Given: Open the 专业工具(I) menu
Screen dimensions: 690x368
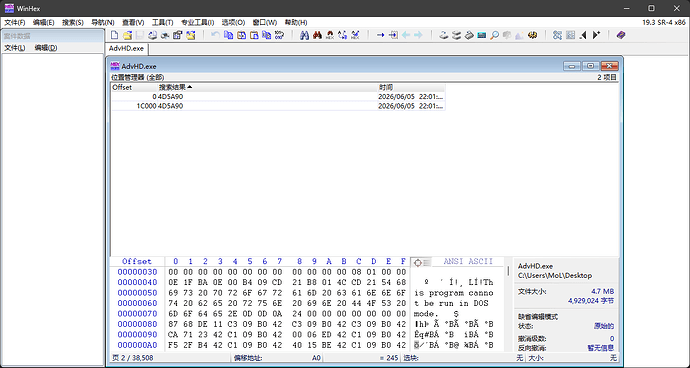Looking at the screenshot, I should coord(197,22).
